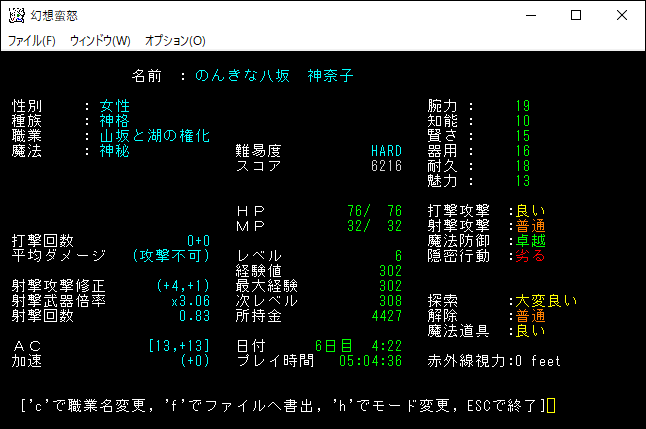
Task: Click the score value 6216
Action: click(x=386, y=166)
